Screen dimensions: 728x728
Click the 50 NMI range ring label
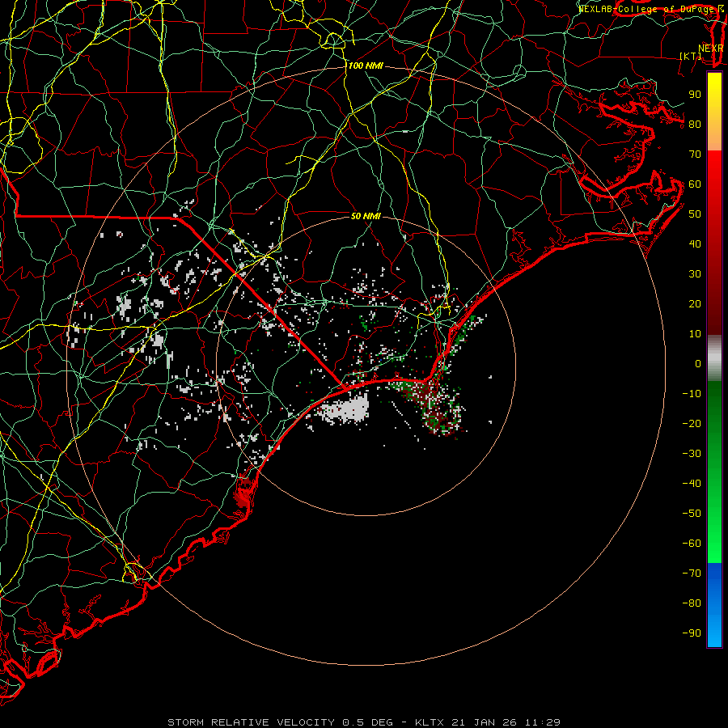pos(366,216)
